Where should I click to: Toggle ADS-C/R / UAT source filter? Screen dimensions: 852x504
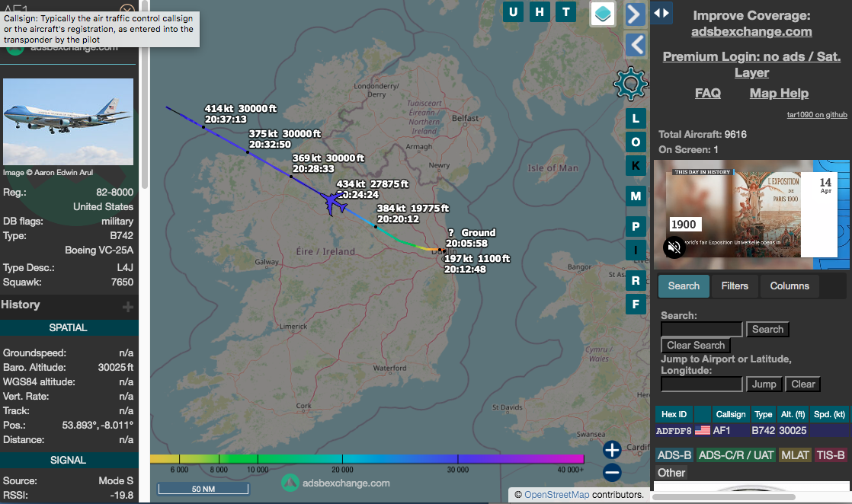pyautogui.click(x=736, y=455)
